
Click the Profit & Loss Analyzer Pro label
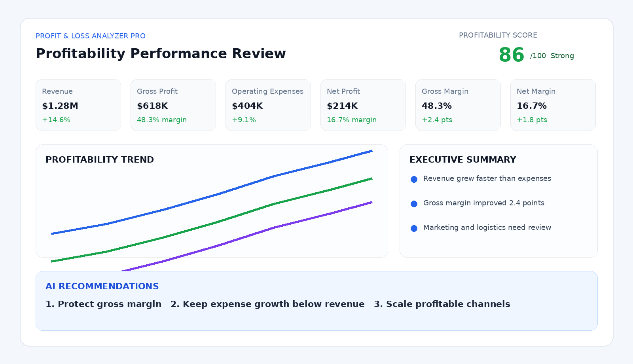tap(91, 36)
